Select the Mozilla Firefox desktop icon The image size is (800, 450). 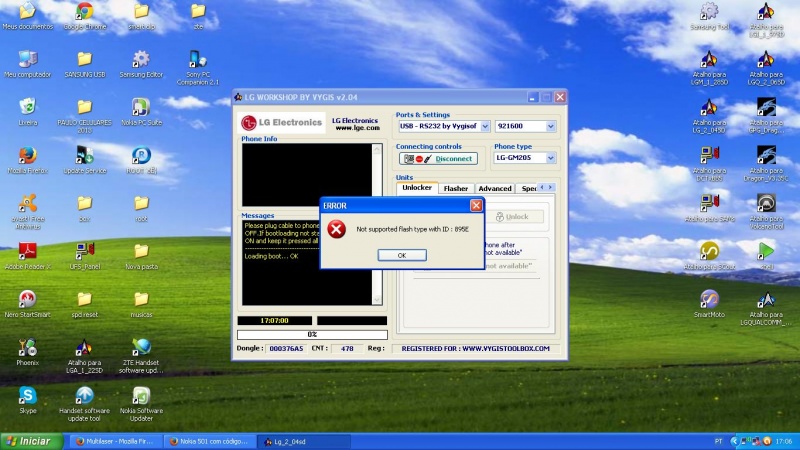[28, 161]
